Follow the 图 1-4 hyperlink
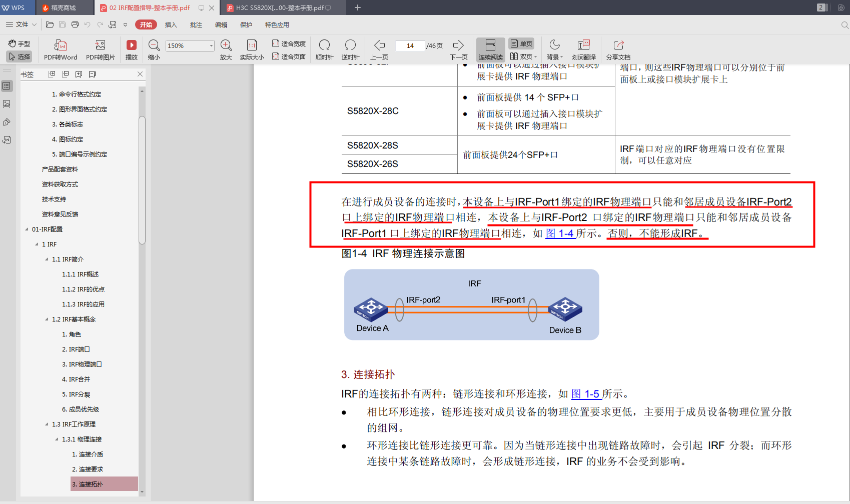 (x=560, y=233)
